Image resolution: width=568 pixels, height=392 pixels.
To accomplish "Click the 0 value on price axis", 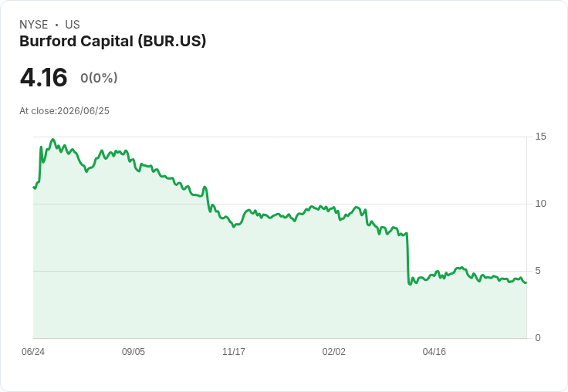I will pyautogui.click(x=538, y=338).
